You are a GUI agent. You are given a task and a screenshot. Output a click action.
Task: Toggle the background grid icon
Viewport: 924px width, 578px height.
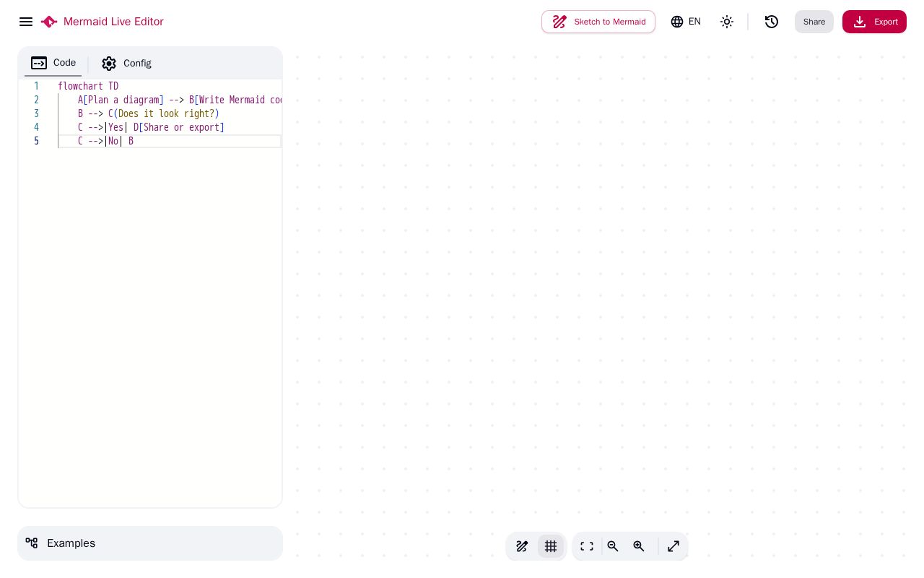pyautogui.click(x=551, y=546)
